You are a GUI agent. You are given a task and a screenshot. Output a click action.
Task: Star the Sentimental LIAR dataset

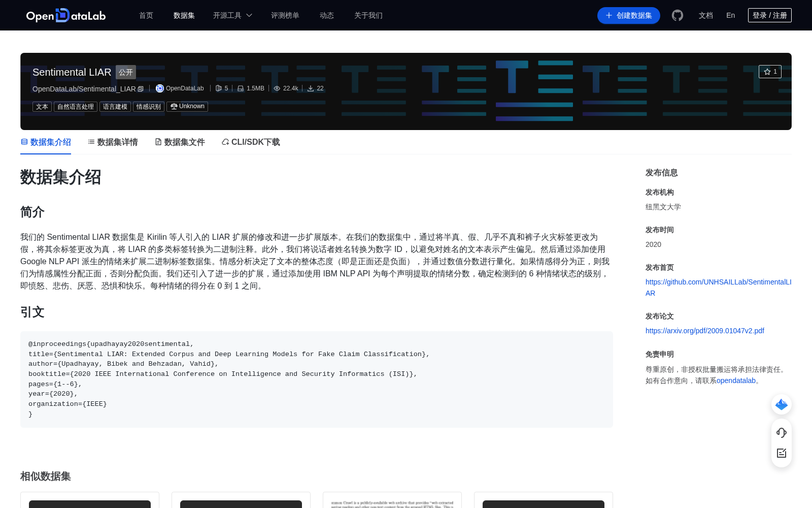[x=770, y=72]
